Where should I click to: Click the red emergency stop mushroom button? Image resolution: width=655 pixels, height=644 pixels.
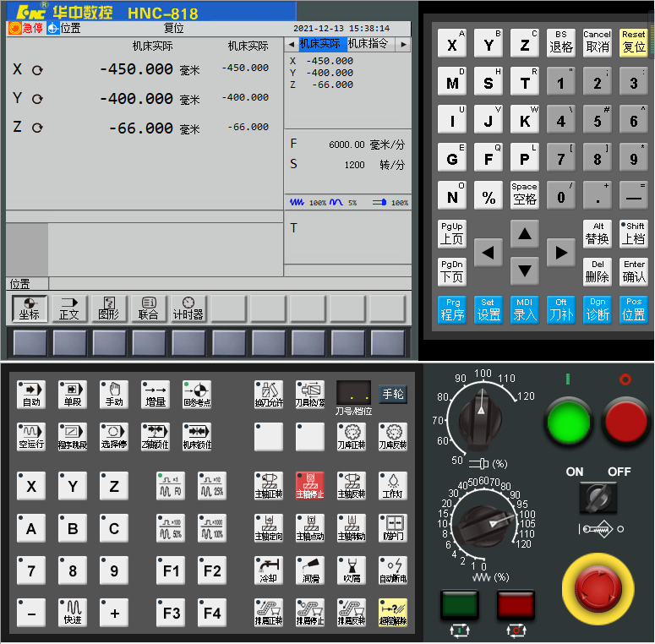coord(598,589)
